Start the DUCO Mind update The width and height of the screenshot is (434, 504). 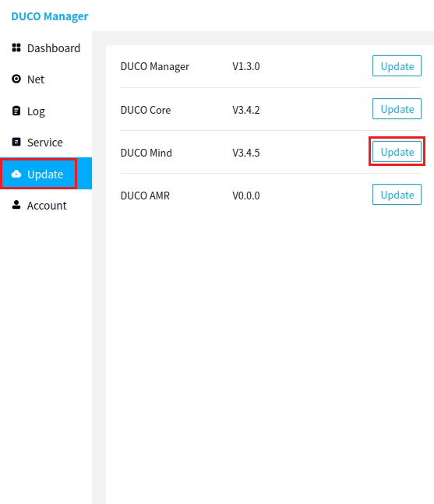[397, 151]
